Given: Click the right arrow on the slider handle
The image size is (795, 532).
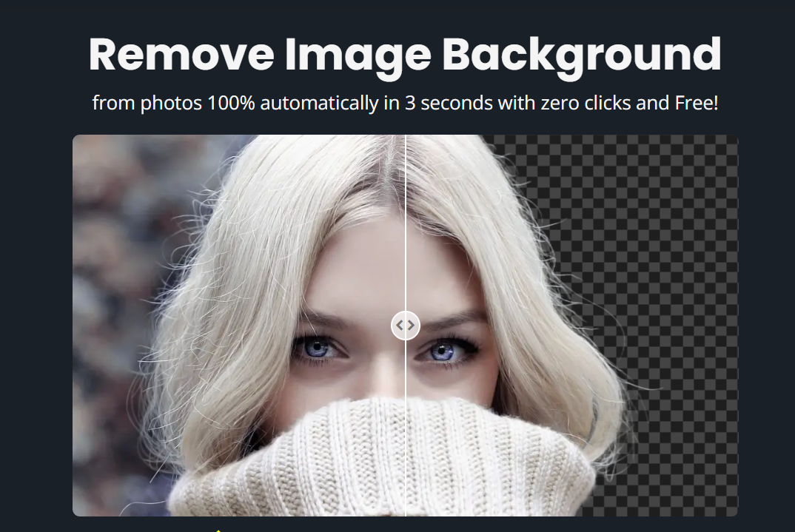Looking at the screenshot, I should (412, 325).
